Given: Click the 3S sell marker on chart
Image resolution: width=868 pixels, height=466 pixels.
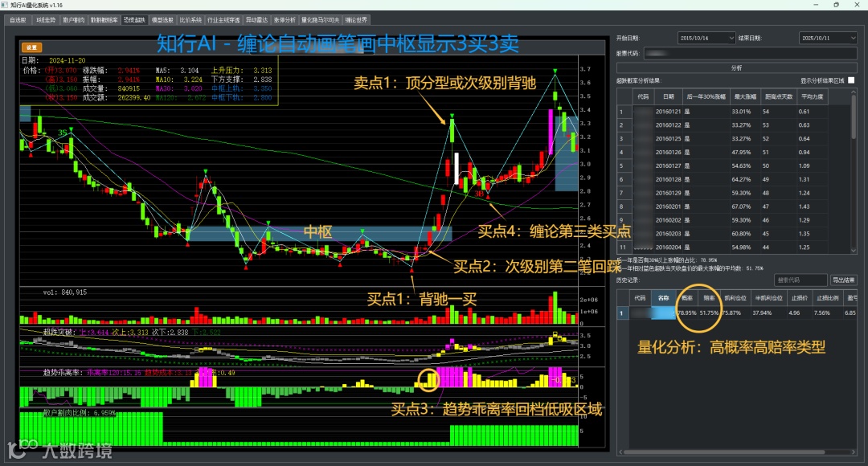Looking at the screenshot, I should (63, 133).
